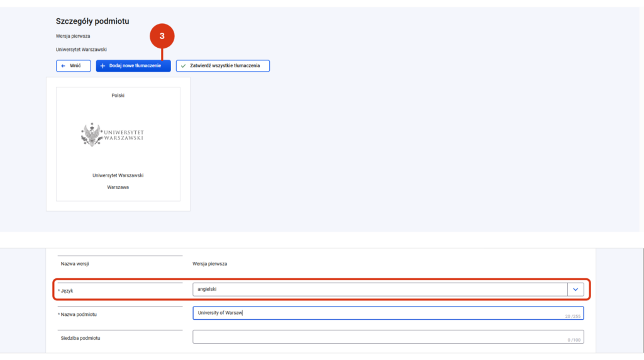Click the red step 3 marker
Viewport: 644px width, 360px height.
tap(162, 36)
